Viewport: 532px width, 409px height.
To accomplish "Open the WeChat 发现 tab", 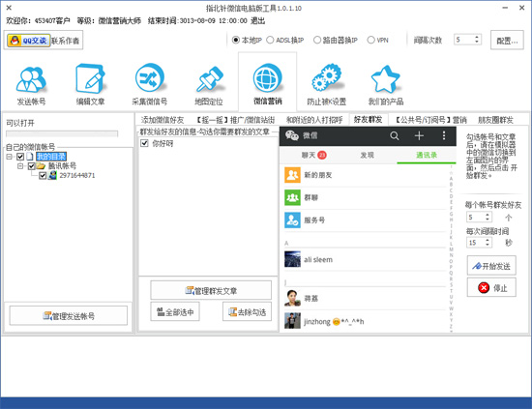I will tap(368, 155).
